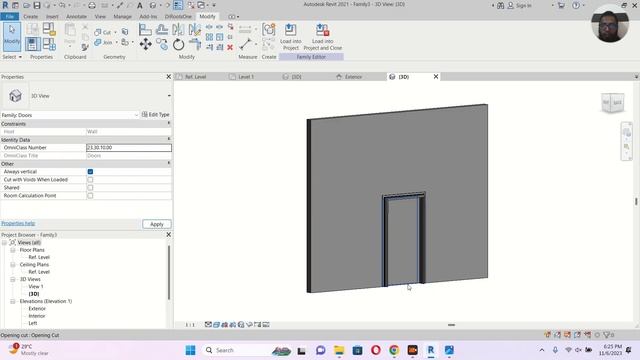Select the Modify arrow tool

coord(12,36)
